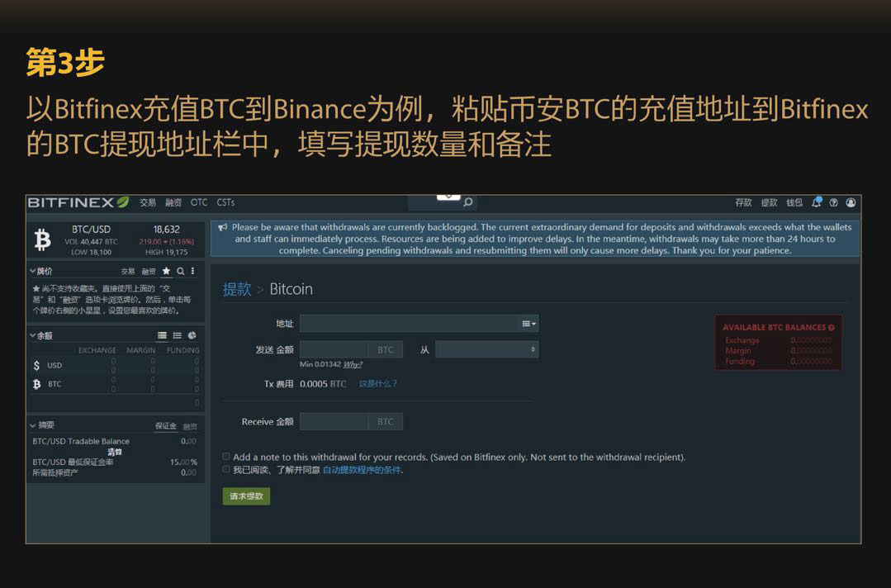Collapse the 牌价 panel
Screen dimensions: 891x588
pos(32,271)
